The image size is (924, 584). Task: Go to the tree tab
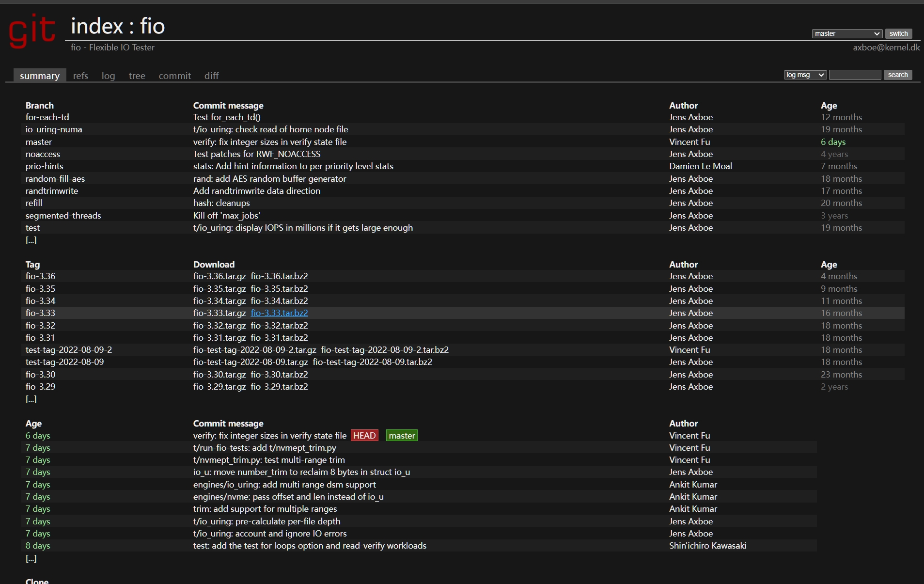137,76
